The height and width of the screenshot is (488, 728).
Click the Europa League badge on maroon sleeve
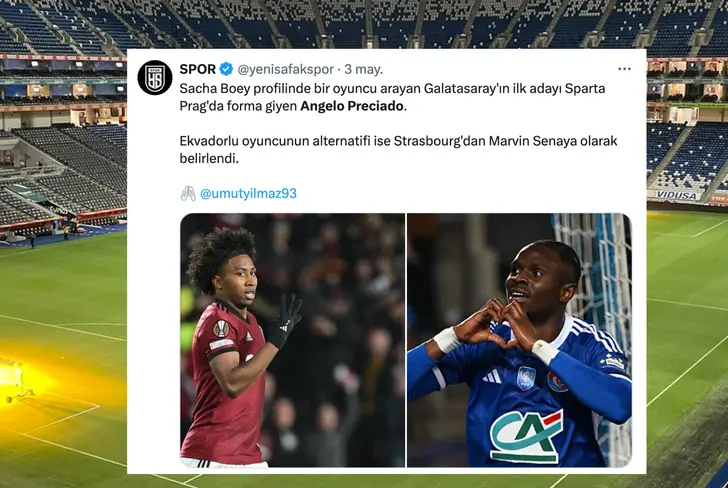coord(221,328)
